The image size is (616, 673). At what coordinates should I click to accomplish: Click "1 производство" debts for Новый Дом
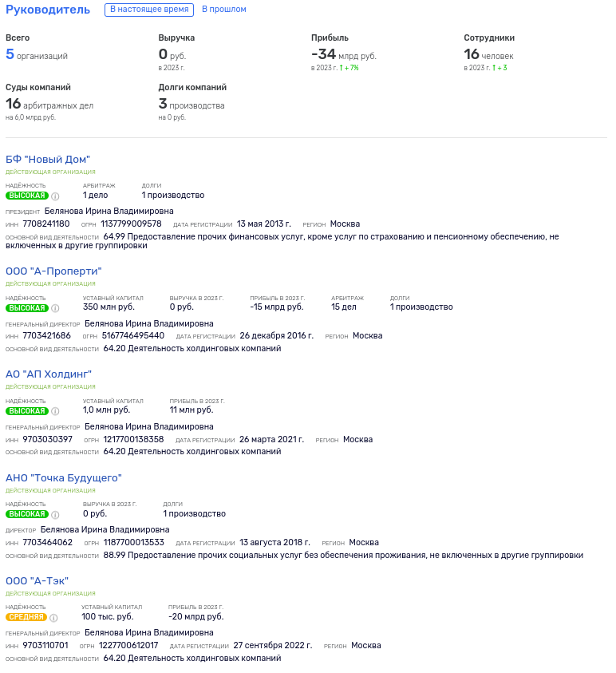pos(173,196)
